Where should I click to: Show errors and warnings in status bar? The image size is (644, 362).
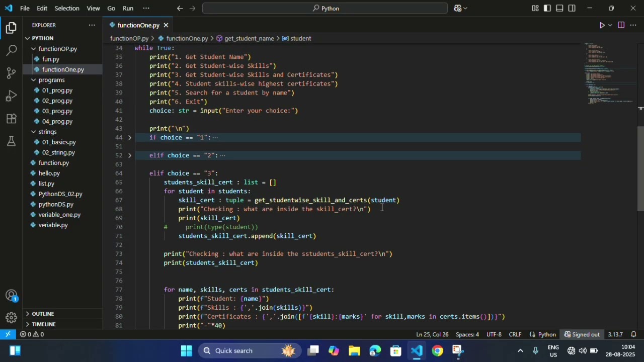point(32,334)
